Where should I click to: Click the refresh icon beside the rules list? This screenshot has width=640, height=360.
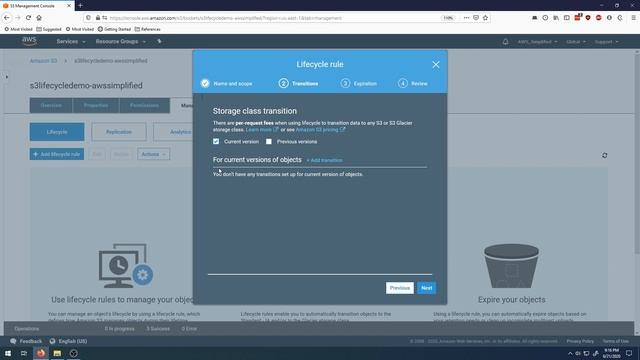tap(604, 155)
